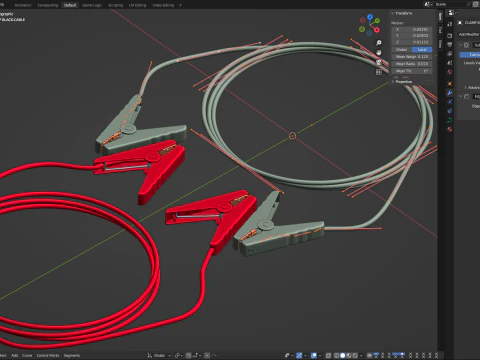Image resolution: width=480 pixels, height=360 pixels.
Task: Switch to the Compositing workspace tab
Action: [x=48, y=5]
